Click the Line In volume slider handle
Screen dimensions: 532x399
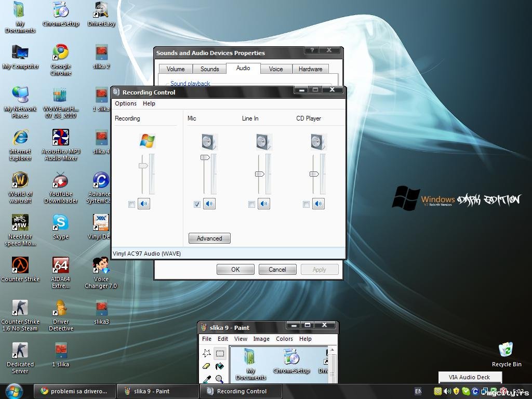pos(260,174)
